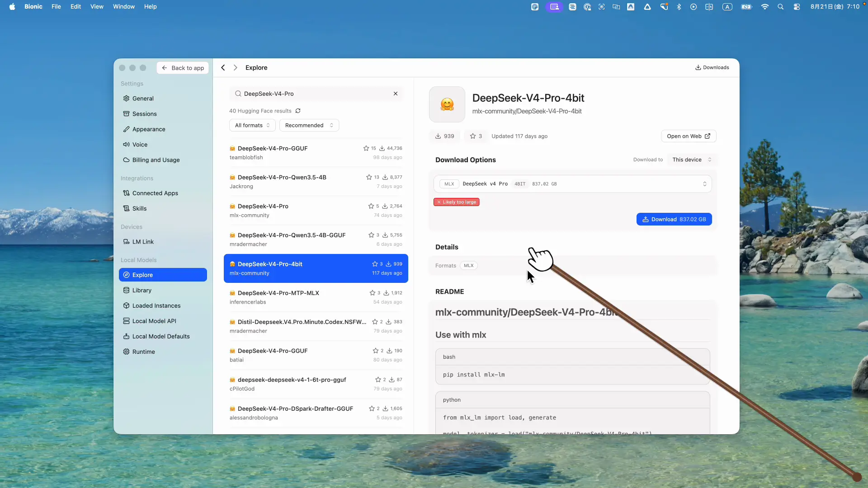Select Distil-Deepseek.V4.Pro.Minute.Codex result
This screenshot has height=488, width=868.
click(x=316, y=326)
